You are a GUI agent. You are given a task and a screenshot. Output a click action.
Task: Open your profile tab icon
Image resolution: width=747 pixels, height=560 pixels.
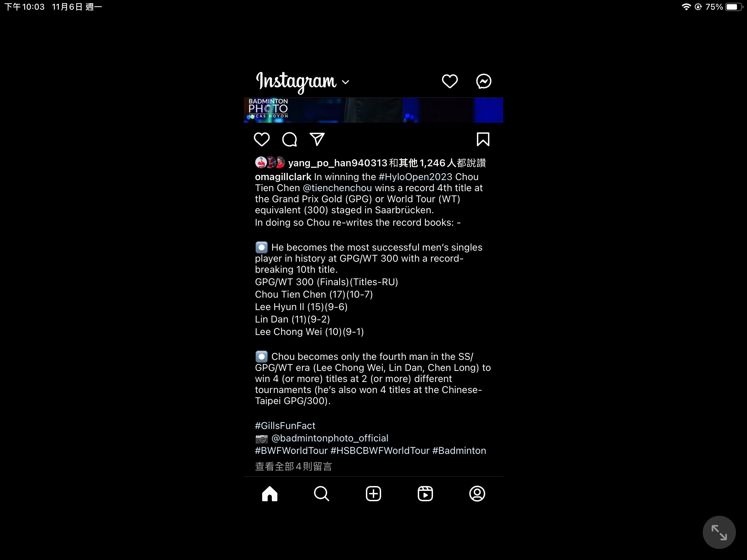click(477, 494)
